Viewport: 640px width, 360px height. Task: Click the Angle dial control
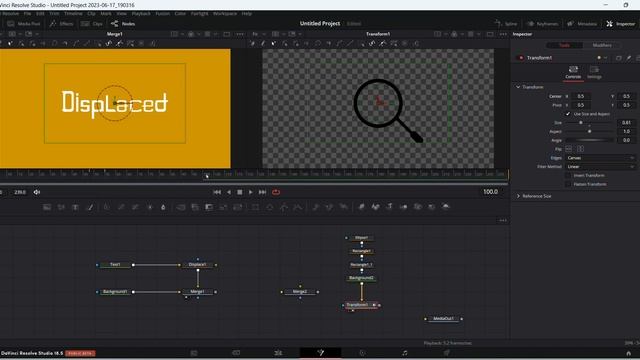tap(589, 140)
